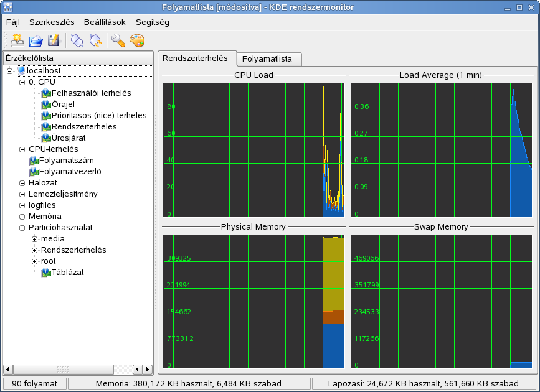Expand the root partition node
Screen dimensions: 540x392
pyautogui.click(x=34, y=261)
